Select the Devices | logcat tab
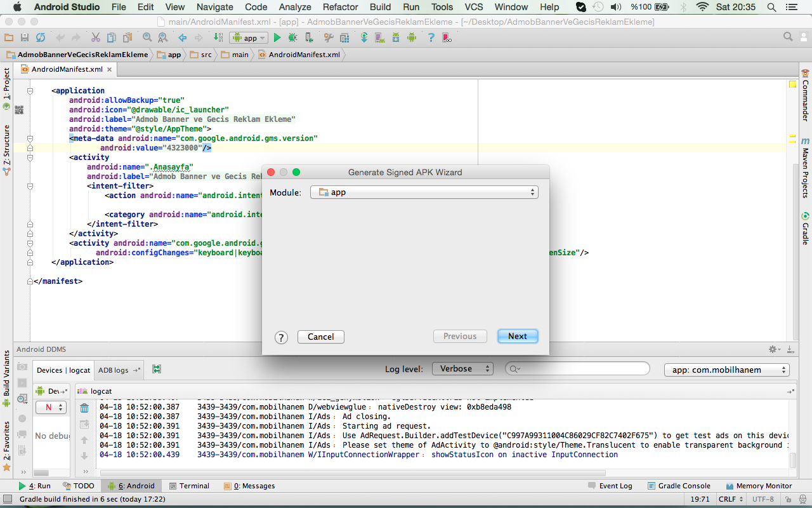812x508 pixels. [x=63, y=370]
